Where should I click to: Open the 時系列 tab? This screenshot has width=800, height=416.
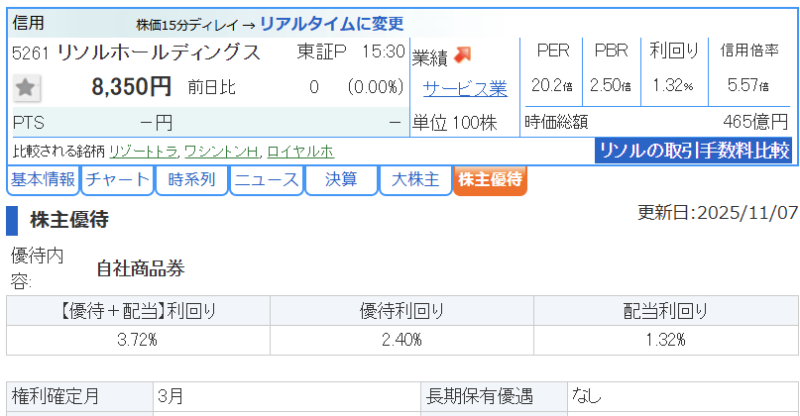[191, 180]
